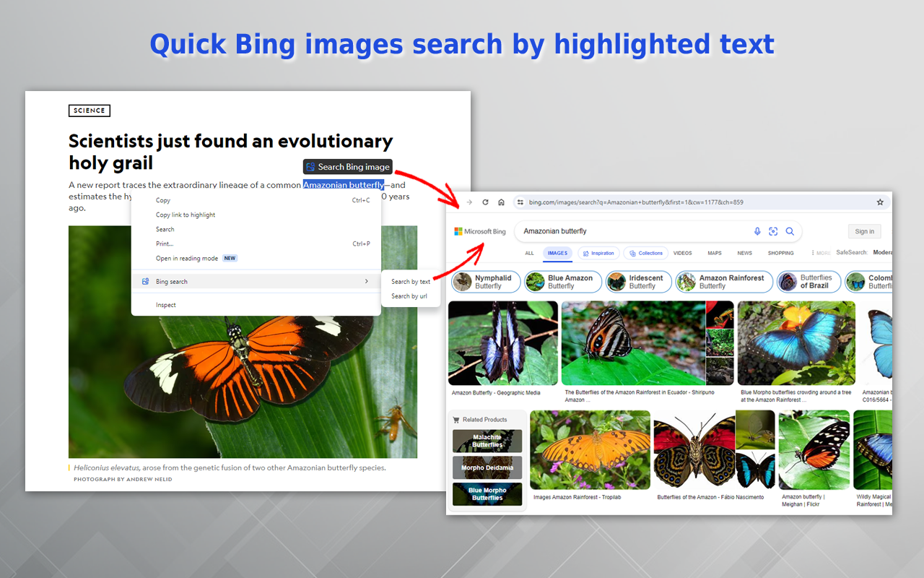Open the Tropilab orange butterfly image

590,450
